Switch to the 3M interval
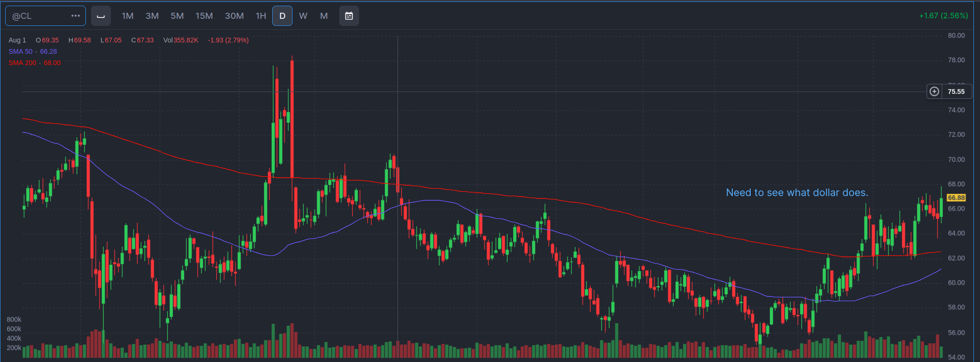The height and width of the screenshot is (362, 980). coord(152,16)
